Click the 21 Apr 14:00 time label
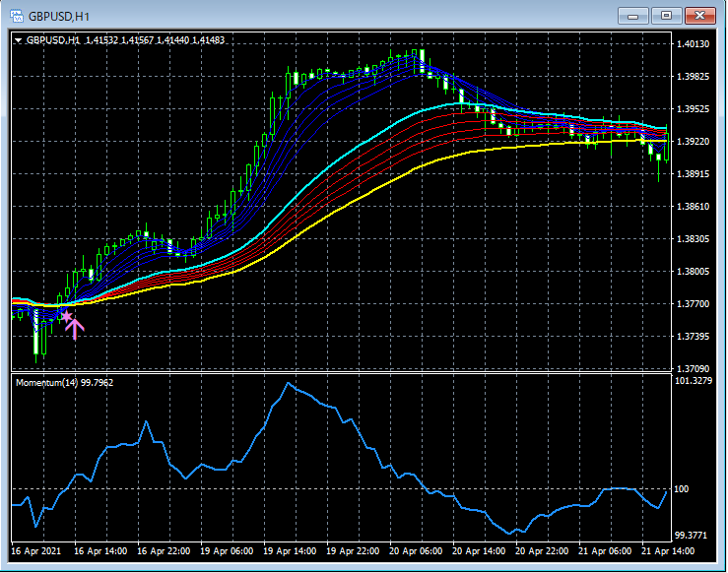This screenshot has height=573, width=728. tap(666, 551)
